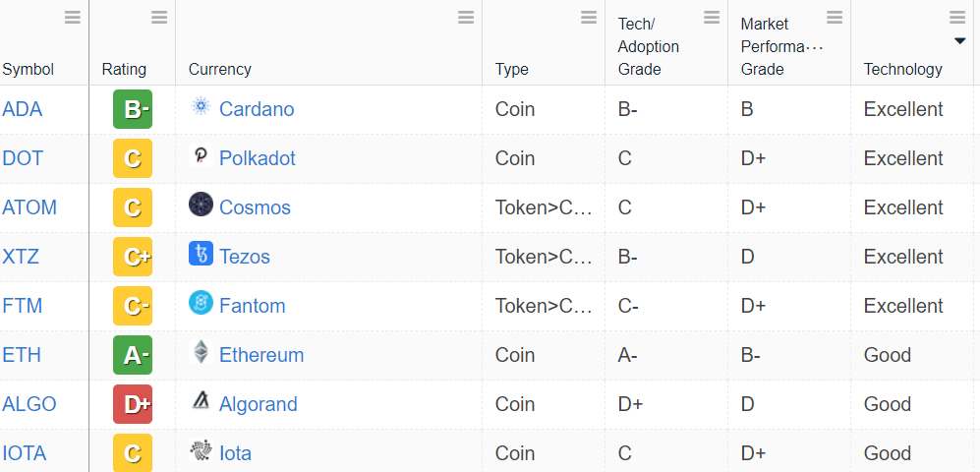Click the Ethereum logo icon
Screen dimensions: 980x472
pos(201,353)
